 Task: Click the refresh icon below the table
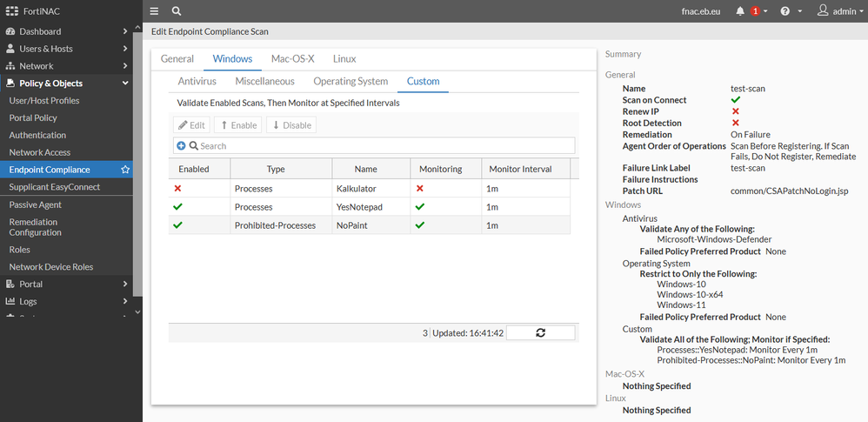540,332
